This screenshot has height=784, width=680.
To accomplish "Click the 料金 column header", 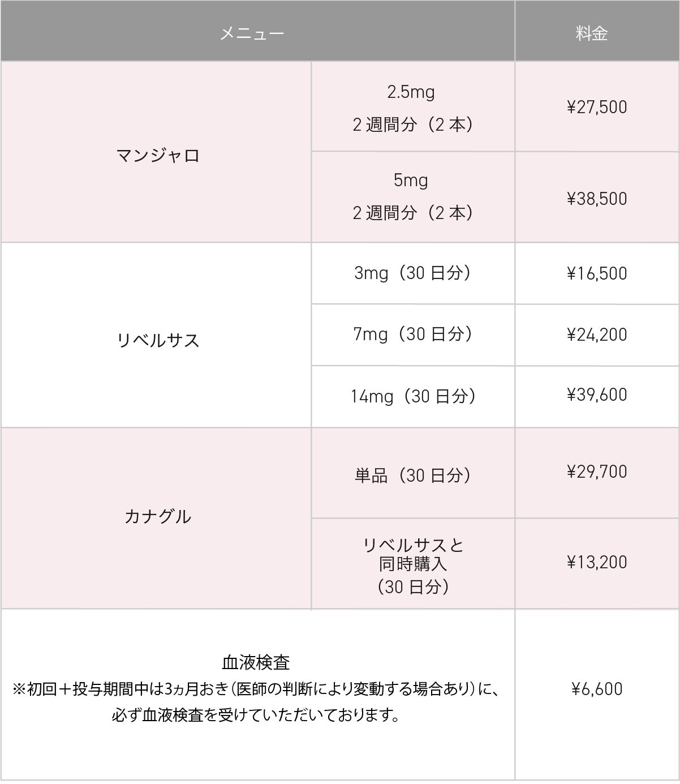I will point(592,34).
